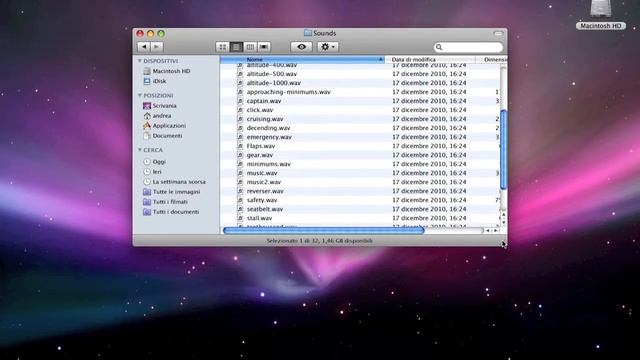The height and width of the screenshot is (360, 640).
Task: Click the vertical scrollbar thumb
Action: [503, 149]
